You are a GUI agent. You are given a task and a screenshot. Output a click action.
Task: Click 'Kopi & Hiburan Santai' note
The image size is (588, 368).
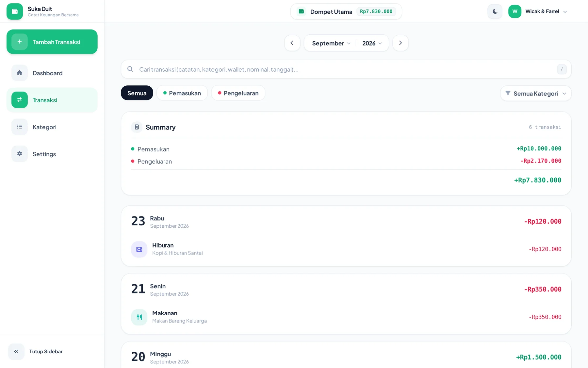coord(177,253)
